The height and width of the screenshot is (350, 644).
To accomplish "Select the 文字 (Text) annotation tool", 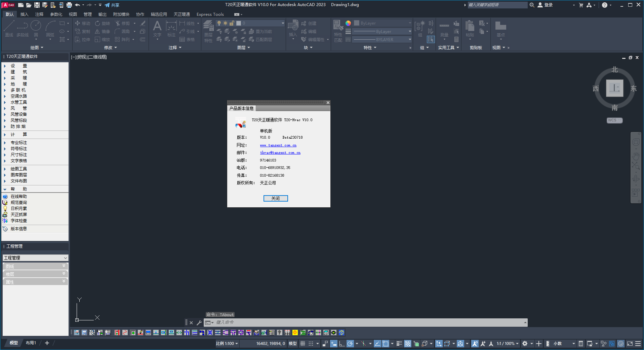I will tap(157, 29).
